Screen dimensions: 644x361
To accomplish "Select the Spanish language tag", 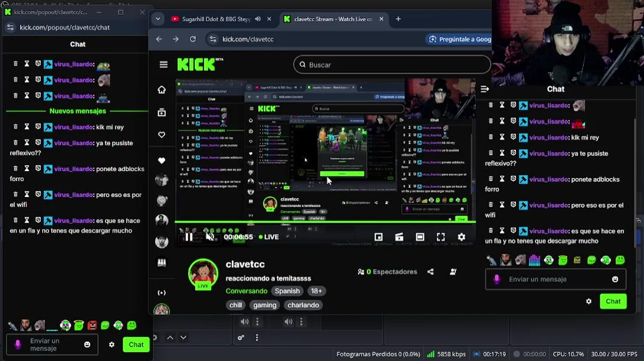I will point(287,291).
